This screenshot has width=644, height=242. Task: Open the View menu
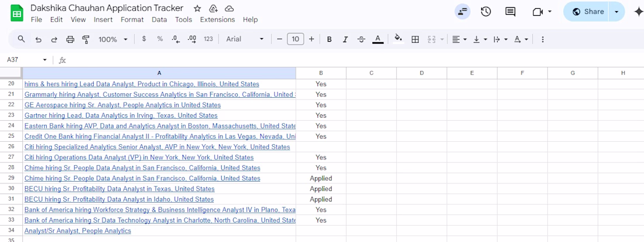point(78,19)
